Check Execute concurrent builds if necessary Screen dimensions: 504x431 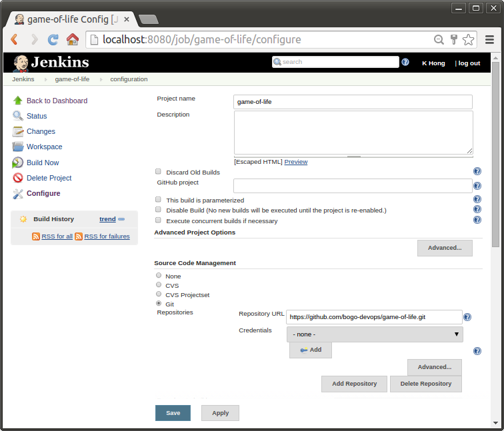158,220
